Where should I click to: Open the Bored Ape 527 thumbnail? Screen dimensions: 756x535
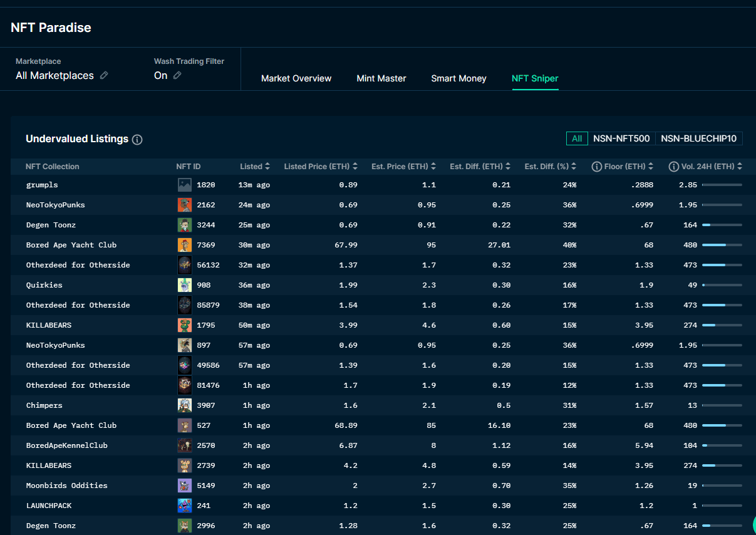point(184,425)
